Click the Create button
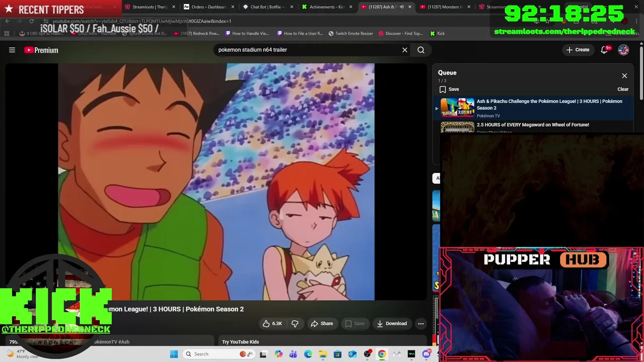The height and width of the screenshot is (362, 644). [578, 50]
